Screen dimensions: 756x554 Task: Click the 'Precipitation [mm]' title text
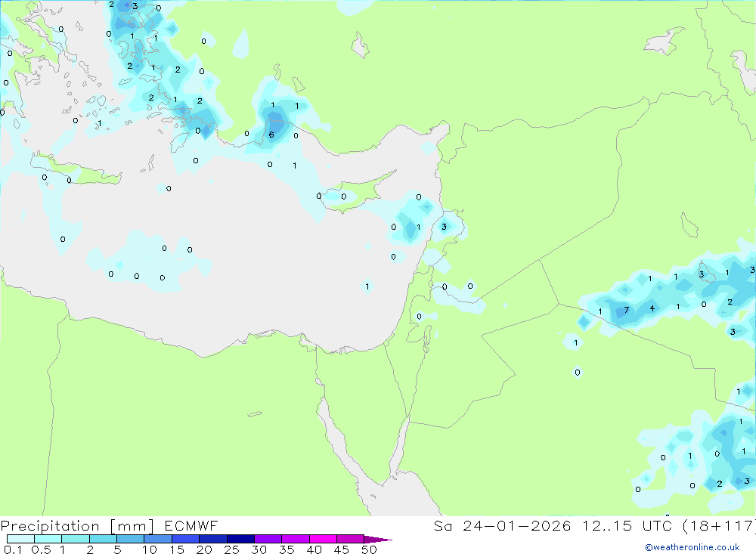click(77, 526)
